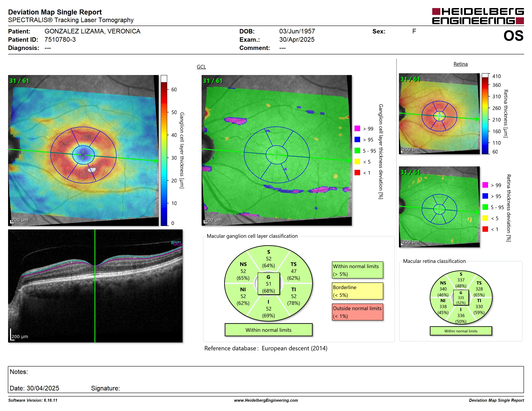The height and width of the screenshot is (411, 532).
Task: Click the yellow < 5 swatch in GCL legend
Action: 357,161
